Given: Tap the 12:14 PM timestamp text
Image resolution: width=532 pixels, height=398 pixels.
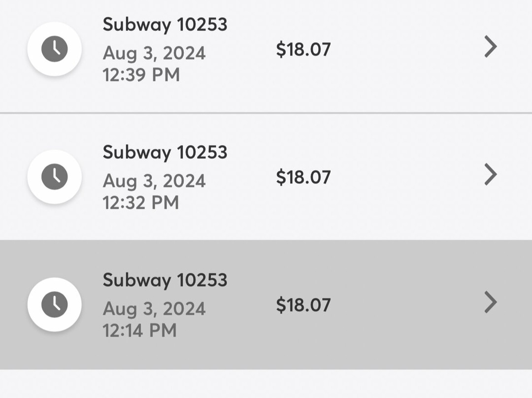Looking at the screenshot, I should pos(140,330).
